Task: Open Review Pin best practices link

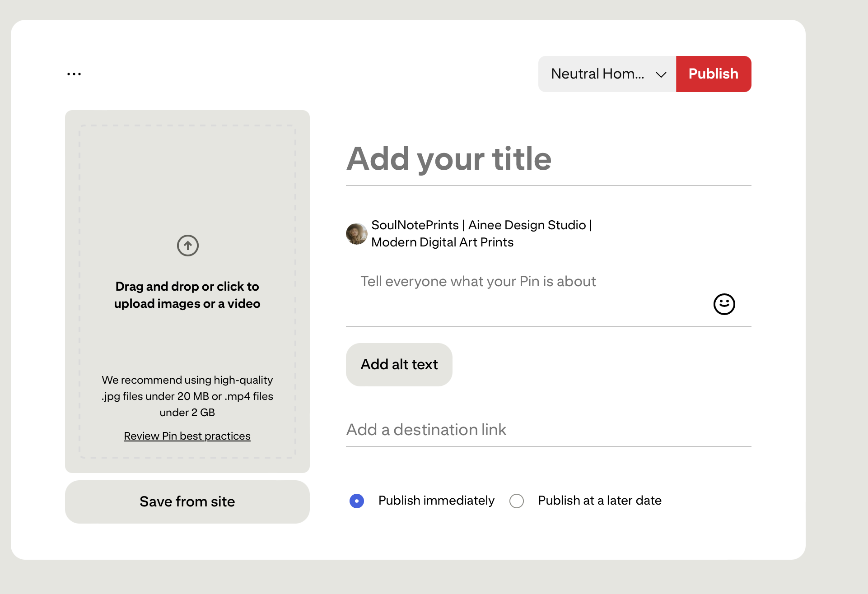Action: (x=187, y=436)
